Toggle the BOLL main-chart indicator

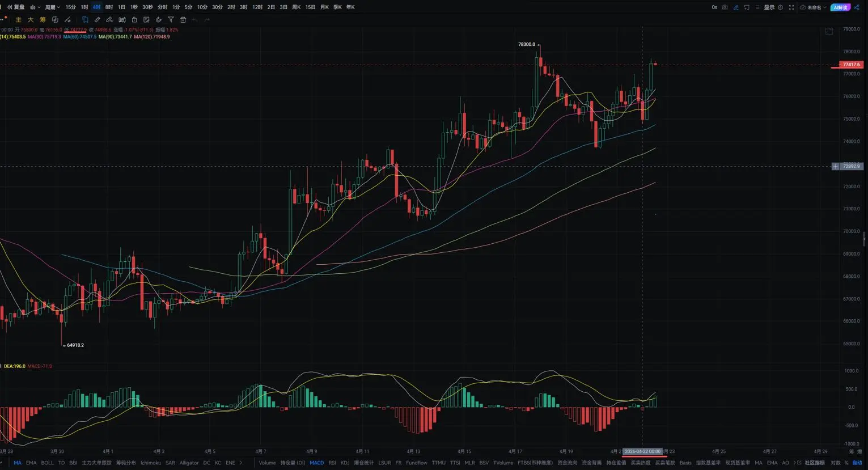[48, 463]
